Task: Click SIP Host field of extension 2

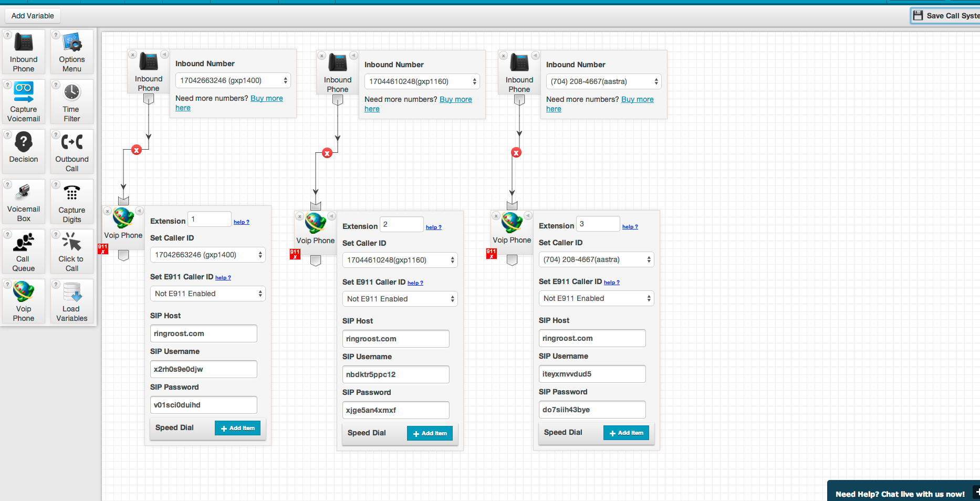Action: point(396,339)
